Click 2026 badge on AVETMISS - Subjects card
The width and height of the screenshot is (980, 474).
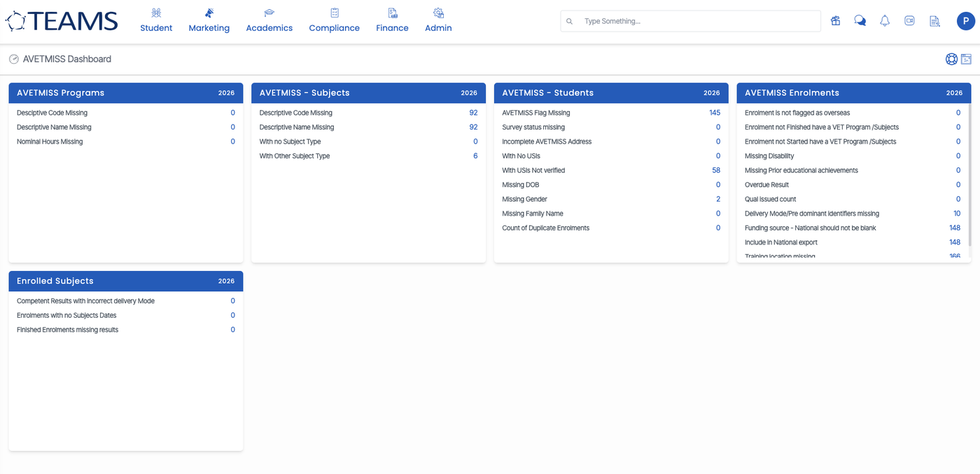(x=469, y=93)
